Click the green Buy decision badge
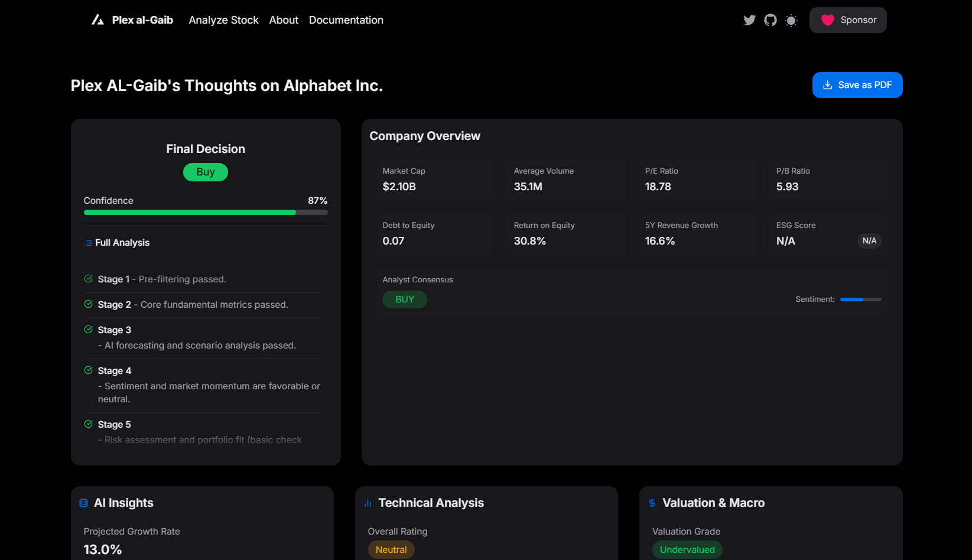Screen dimensions: 972x560 [x=206, y=172]
